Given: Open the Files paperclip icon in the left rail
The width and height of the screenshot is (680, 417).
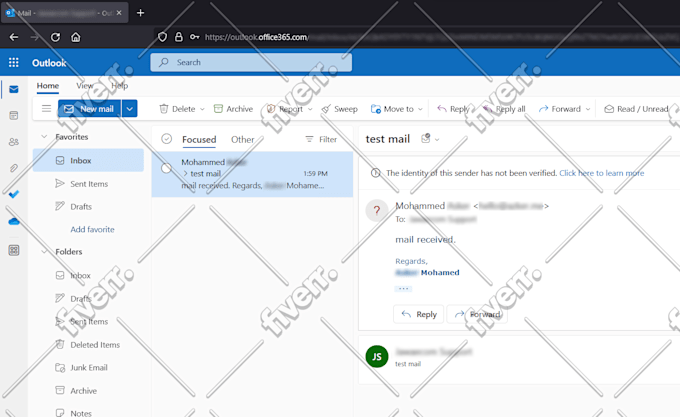Looking at the screenshot, I should [14, 168].
